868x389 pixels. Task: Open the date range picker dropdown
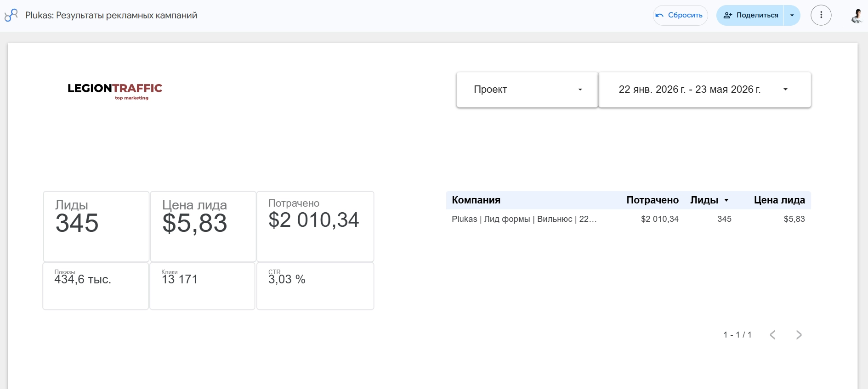pos(705,90)
